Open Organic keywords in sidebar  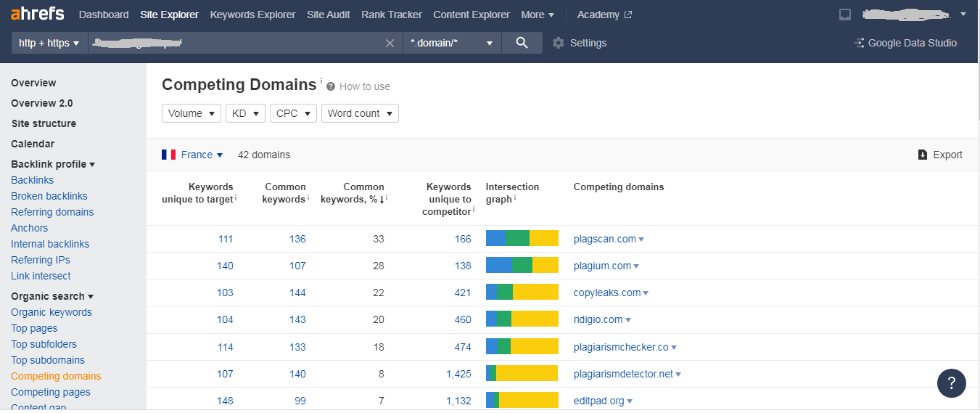coord(52,312)
